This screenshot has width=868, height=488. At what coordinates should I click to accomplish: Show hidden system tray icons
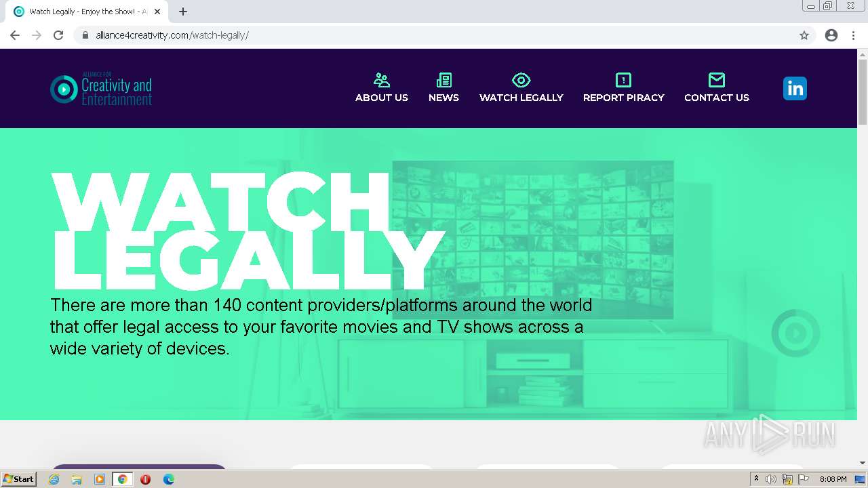tap(756, 479)
